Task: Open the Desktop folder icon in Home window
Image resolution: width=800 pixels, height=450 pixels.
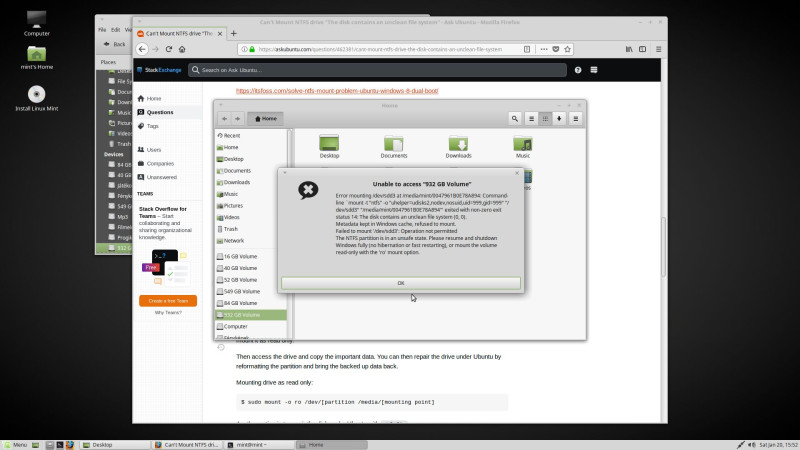Action: 329,146
